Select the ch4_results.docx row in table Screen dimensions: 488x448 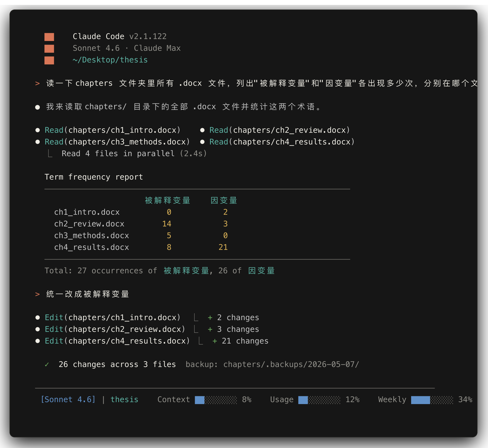click(141, 247)
